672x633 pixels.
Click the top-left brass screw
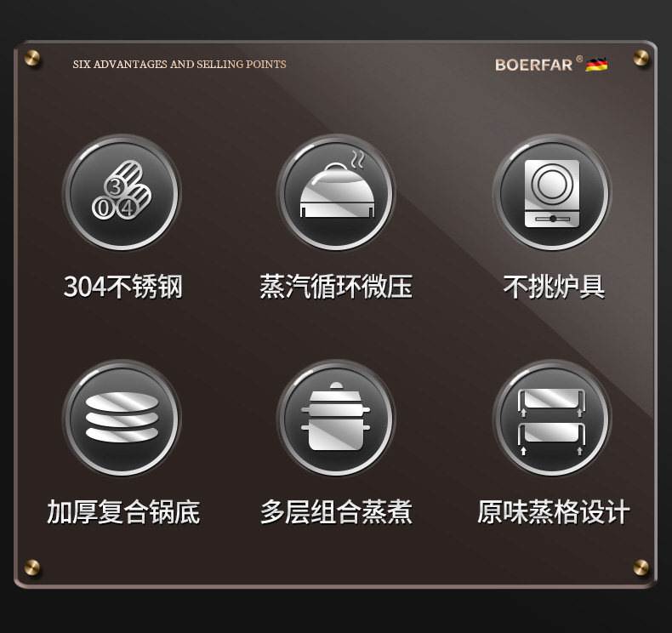[32, 57]
